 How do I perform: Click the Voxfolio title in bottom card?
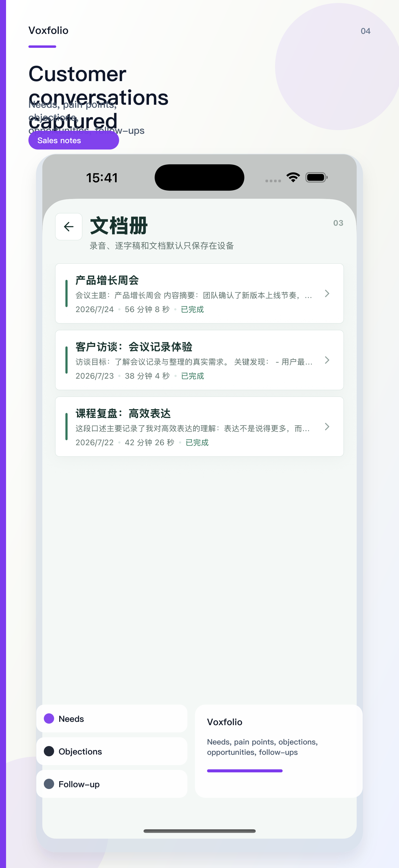[225, 722]
